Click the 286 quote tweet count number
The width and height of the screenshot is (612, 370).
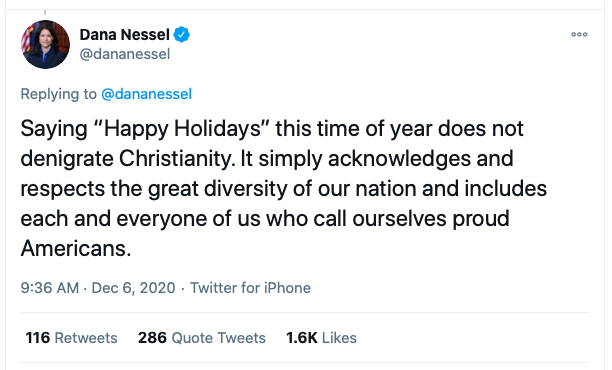click(x=152, y=338)
